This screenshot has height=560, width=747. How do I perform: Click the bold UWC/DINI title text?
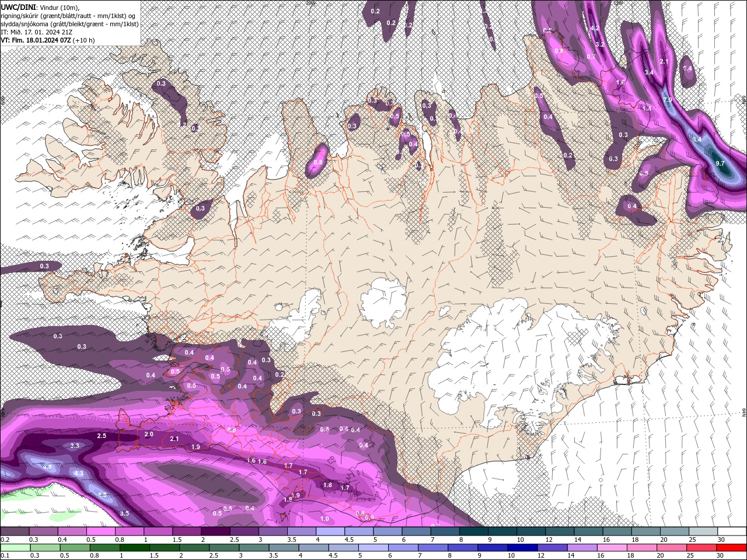click(18, 6)
